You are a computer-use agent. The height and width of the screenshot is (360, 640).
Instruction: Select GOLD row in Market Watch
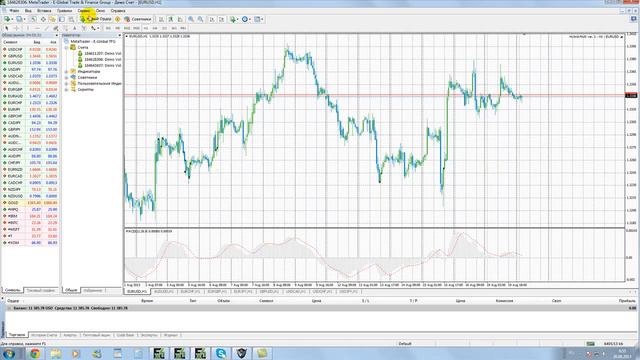click(30, 202)
